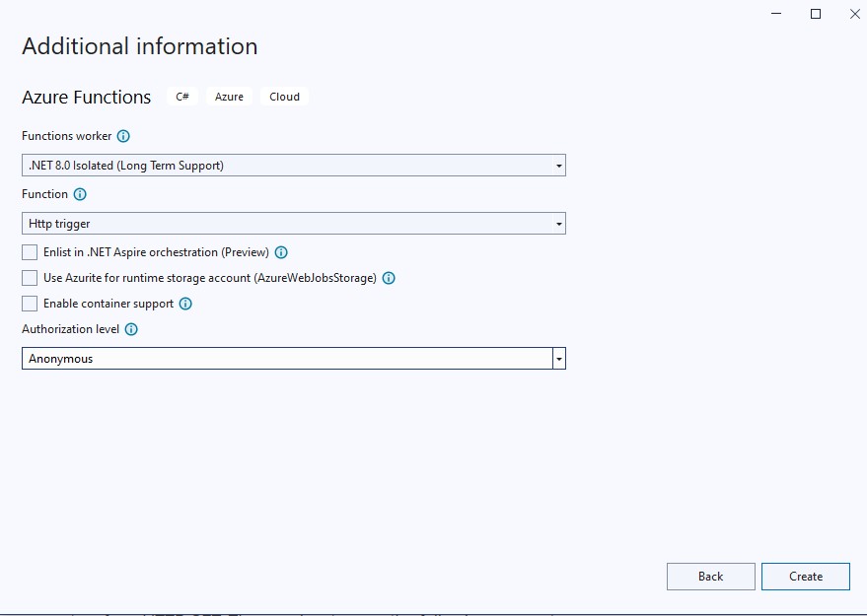Check Use Azurite for runtime storage account
The image size is (867, 616).
[30, 278]
